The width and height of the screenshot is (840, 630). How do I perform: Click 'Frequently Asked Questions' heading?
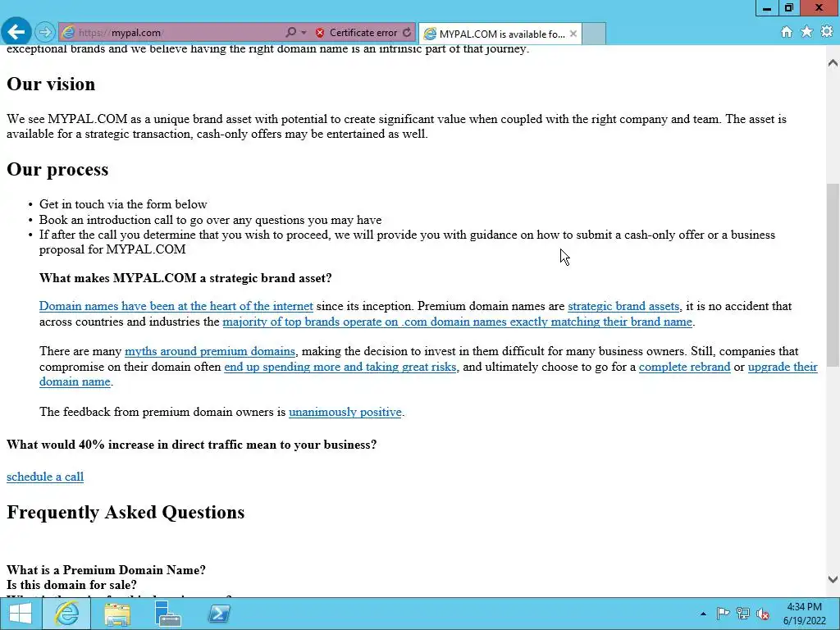click(x=126, y=512)
